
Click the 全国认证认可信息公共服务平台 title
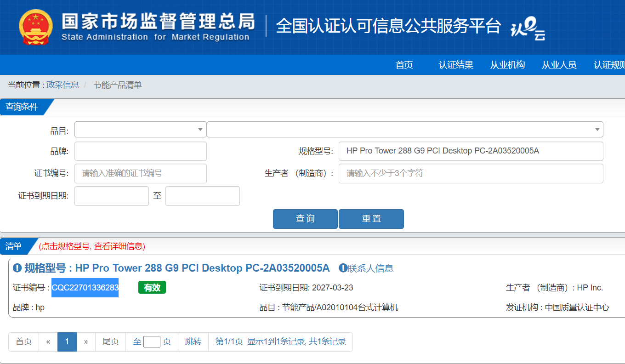click(x=388, y=26)
